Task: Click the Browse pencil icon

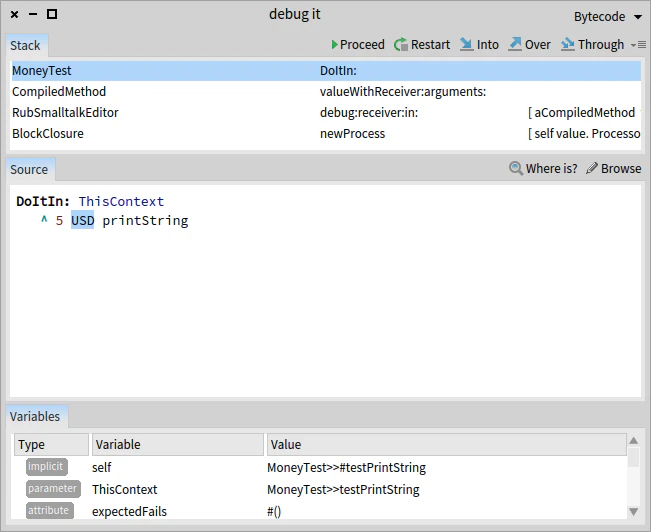Action: [x=592, y=168]
